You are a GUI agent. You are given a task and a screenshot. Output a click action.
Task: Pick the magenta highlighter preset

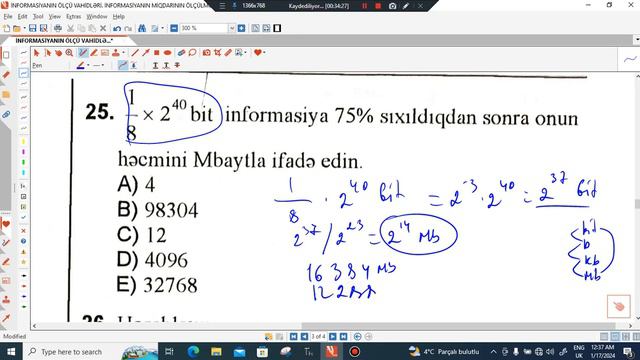point(23,152)
